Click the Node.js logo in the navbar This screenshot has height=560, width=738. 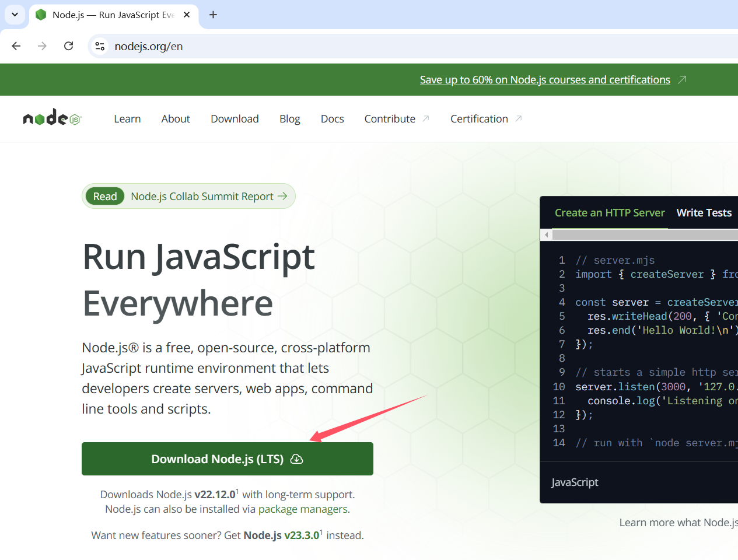(52, 118)
